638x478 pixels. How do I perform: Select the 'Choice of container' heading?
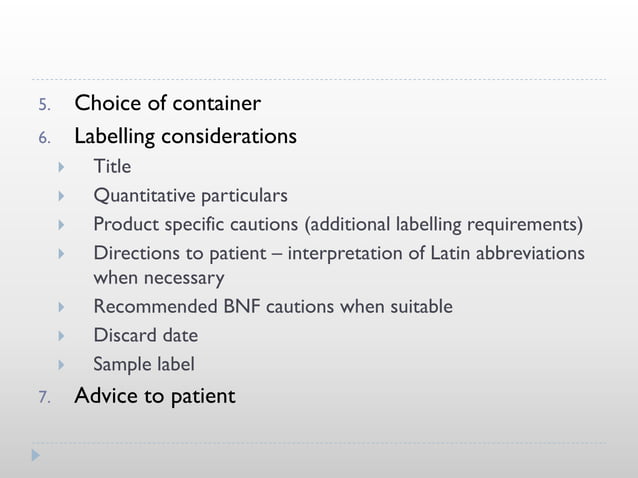click(x=168, y=104)
